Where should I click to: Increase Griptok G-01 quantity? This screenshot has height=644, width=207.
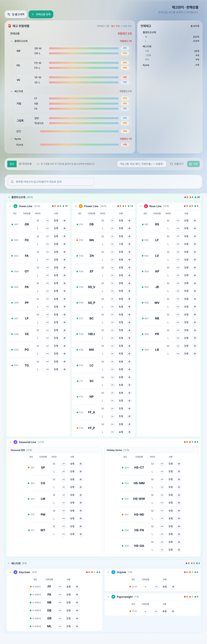point(173,587)
